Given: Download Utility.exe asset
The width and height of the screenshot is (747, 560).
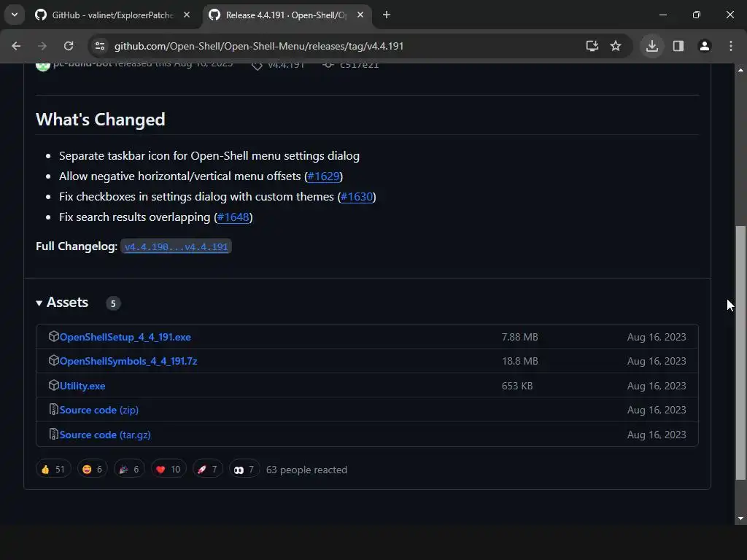Looking at the screenshot, I should coord(82,386).
